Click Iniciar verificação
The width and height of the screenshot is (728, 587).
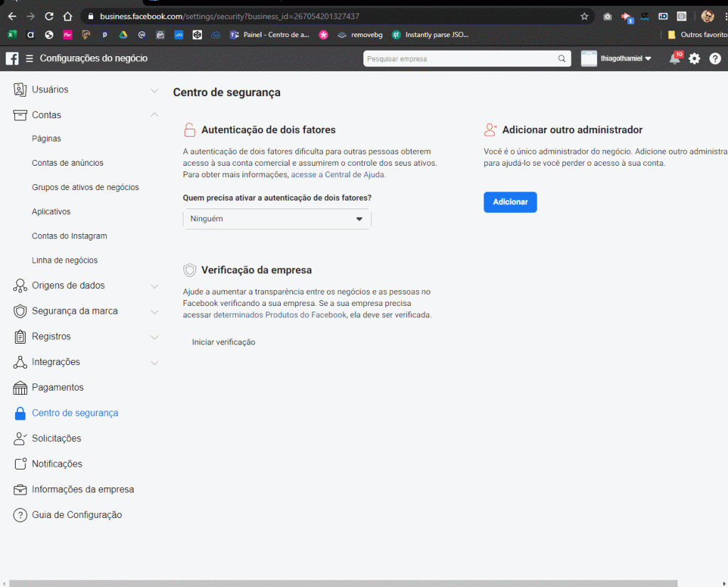[223, 342]
